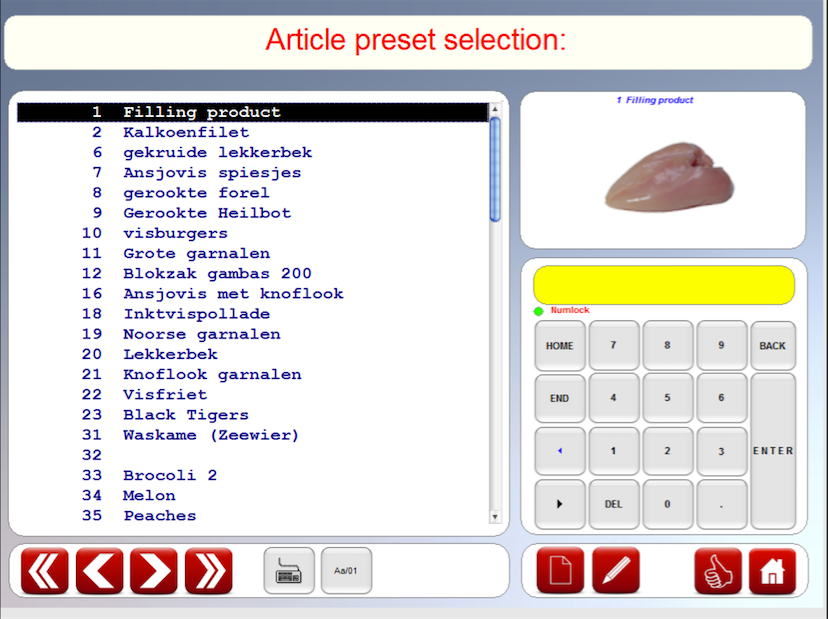The height and width of the screenshot is (619, 828).
Task: Select article 21 Knoflook garnalen
Action: pyautogui.click(x=253, y=374)
